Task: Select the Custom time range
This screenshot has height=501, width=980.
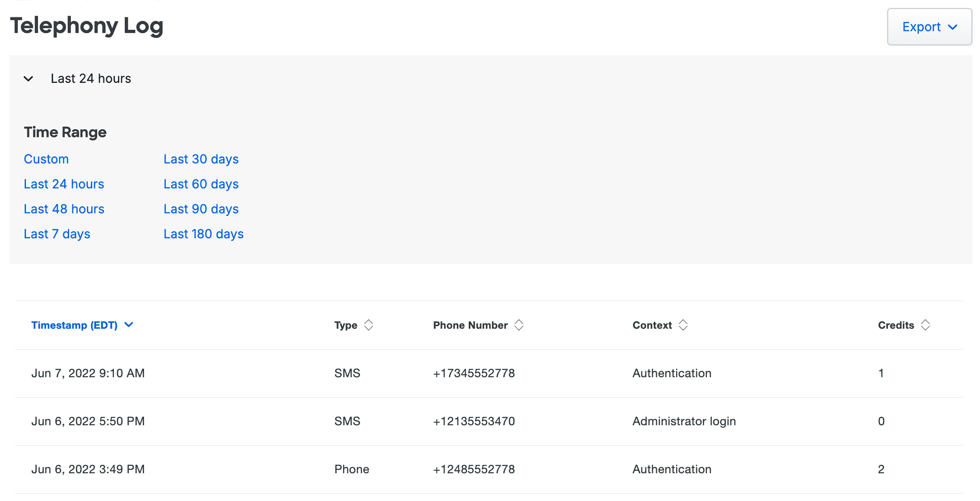Action: tap(46, 159)
